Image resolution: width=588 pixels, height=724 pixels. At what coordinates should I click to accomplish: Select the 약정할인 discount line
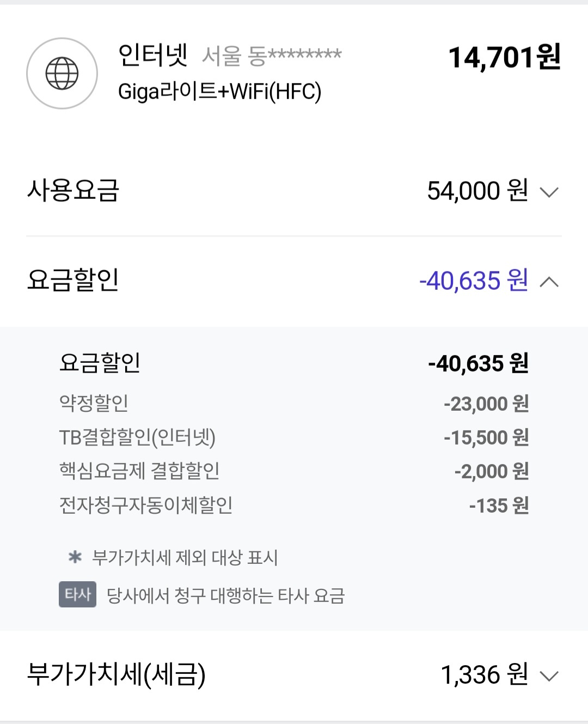(x=94, y=403)
